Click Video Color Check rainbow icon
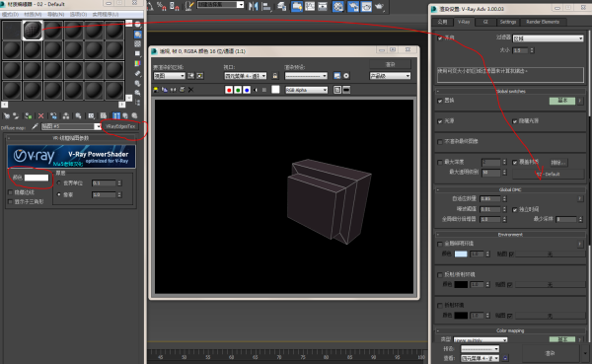This screenshot has height=364, width=592. (138, 63)
